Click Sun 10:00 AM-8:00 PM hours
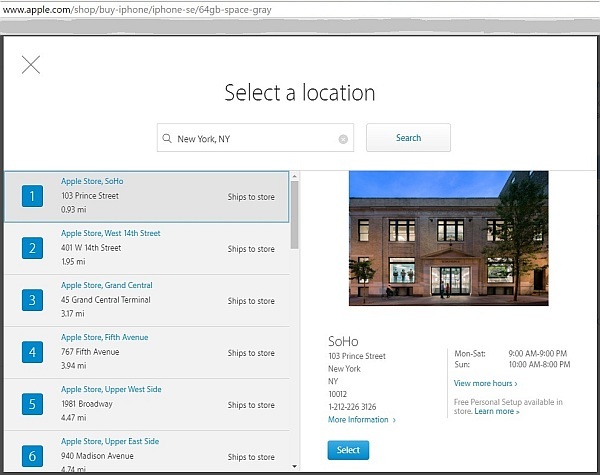Image resolution: width=600 pixels, height=475 pixels. [x=512, y=364]
